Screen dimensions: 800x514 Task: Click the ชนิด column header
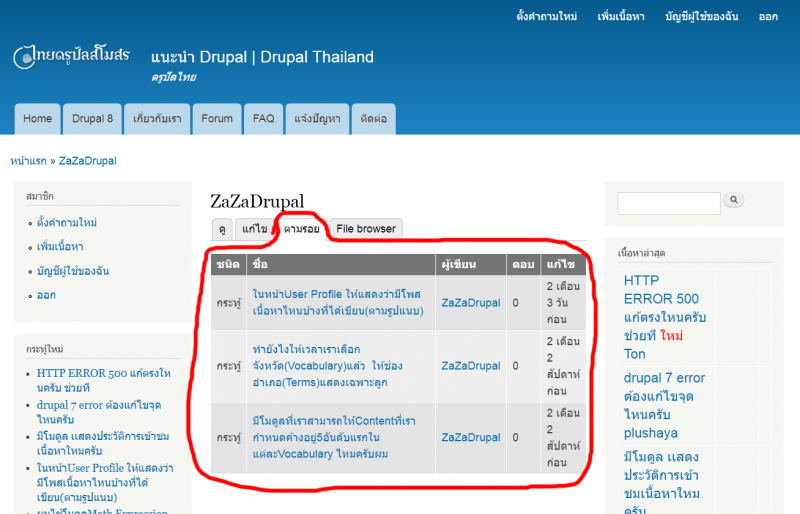228,264
